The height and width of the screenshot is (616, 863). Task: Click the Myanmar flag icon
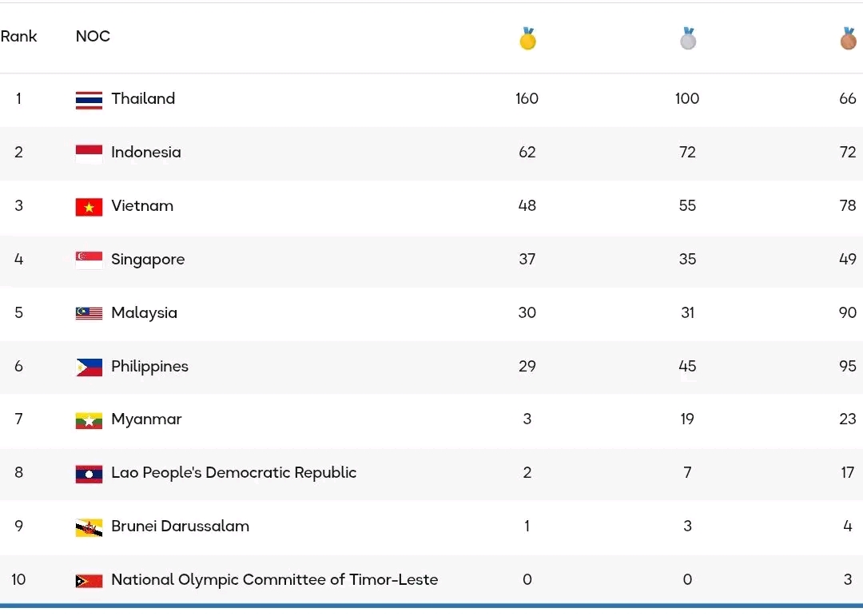[89, 420]
